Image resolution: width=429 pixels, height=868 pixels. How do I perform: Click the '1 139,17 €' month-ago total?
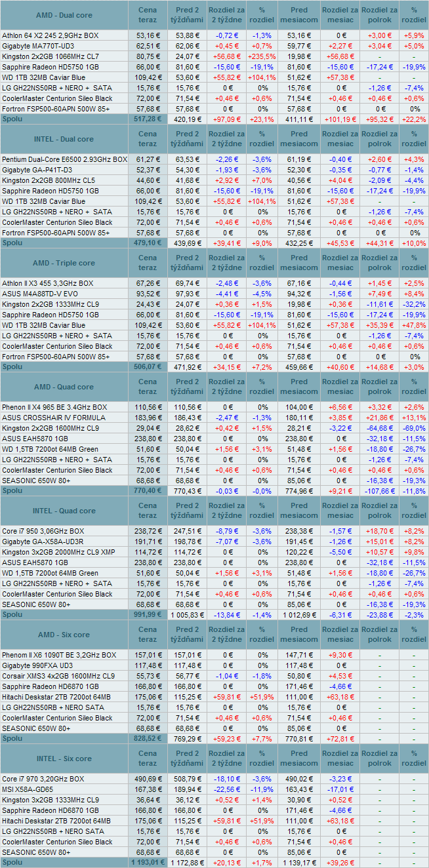click(x=300, y=862)
